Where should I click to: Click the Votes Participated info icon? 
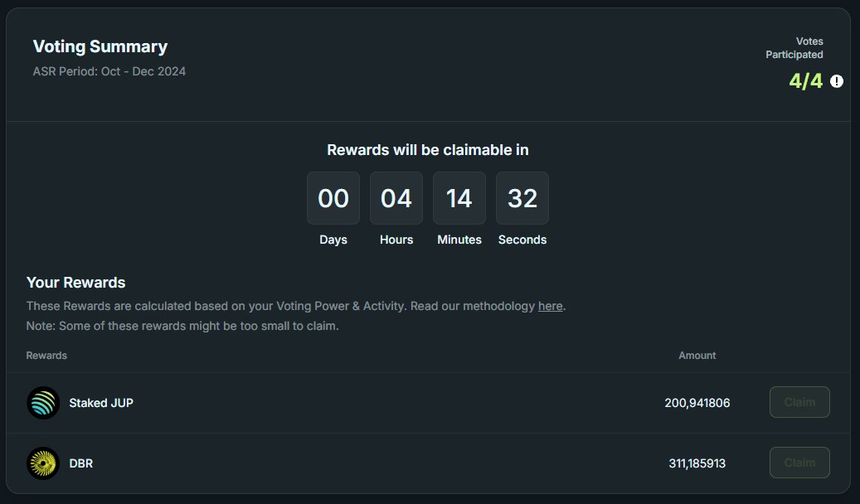tap(837, 81)
